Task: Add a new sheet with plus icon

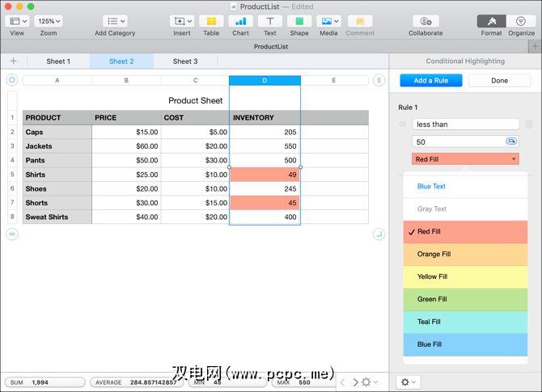Action: click(x=13, y=61)
